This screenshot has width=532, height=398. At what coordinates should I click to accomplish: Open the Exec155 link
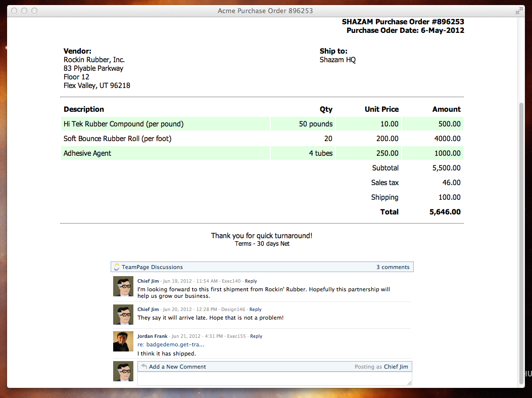click(x=236, y=336)
